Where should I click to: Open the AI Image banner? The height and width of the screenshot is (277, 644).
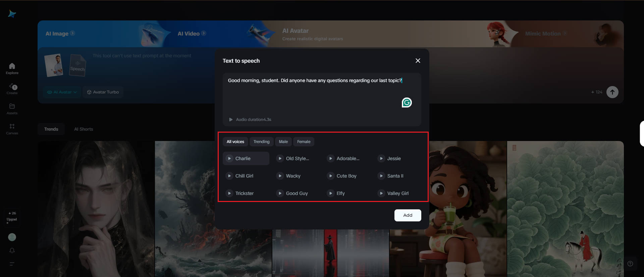click(x=60, y=33)
